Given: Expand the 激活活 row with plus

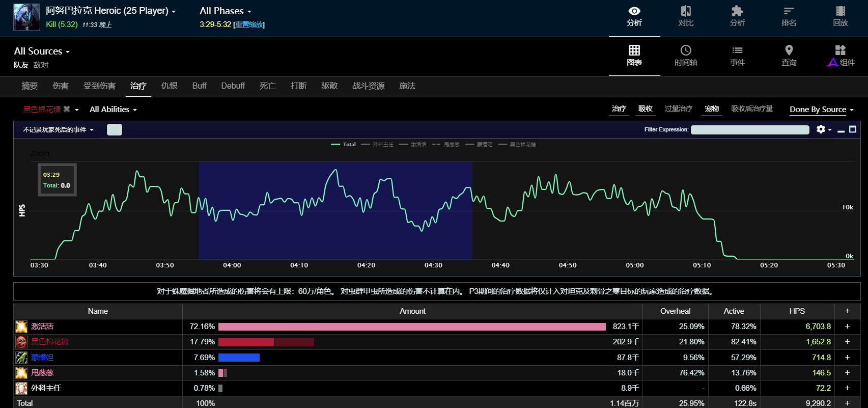Looking at the screenshot, I should (847, 327).
